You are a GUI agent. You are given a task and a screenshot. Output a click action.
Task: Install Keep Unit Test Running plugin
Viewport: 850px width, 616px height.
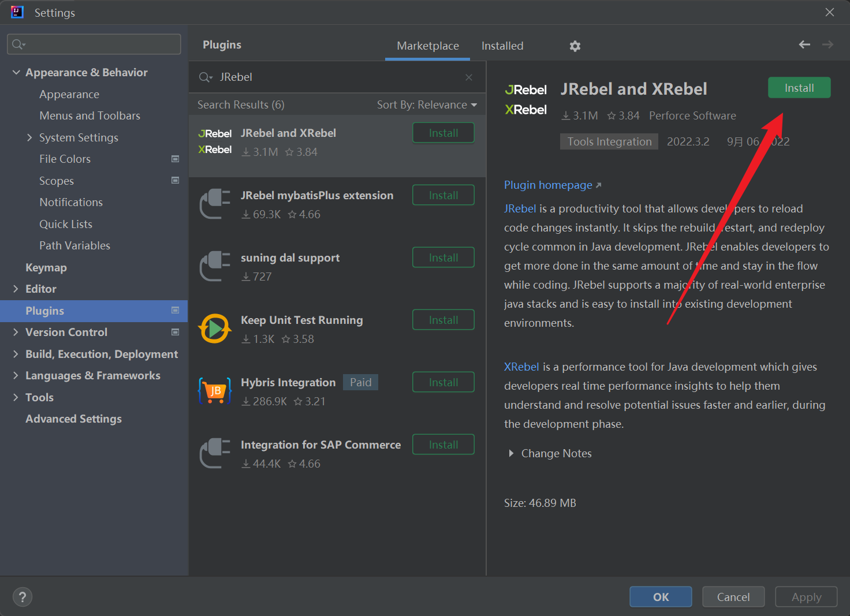443,320
